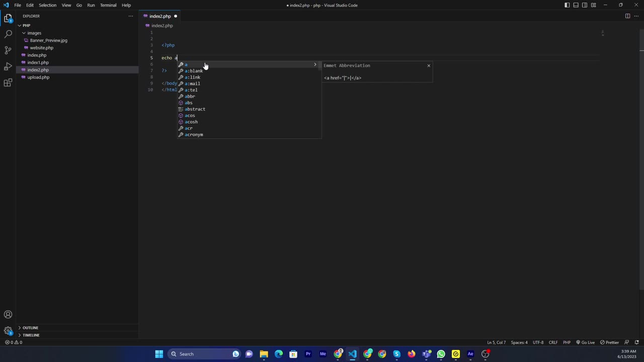The image size is (644, 362).
Task: Open the Run and Debug view
Action: [x=8, y=66]
